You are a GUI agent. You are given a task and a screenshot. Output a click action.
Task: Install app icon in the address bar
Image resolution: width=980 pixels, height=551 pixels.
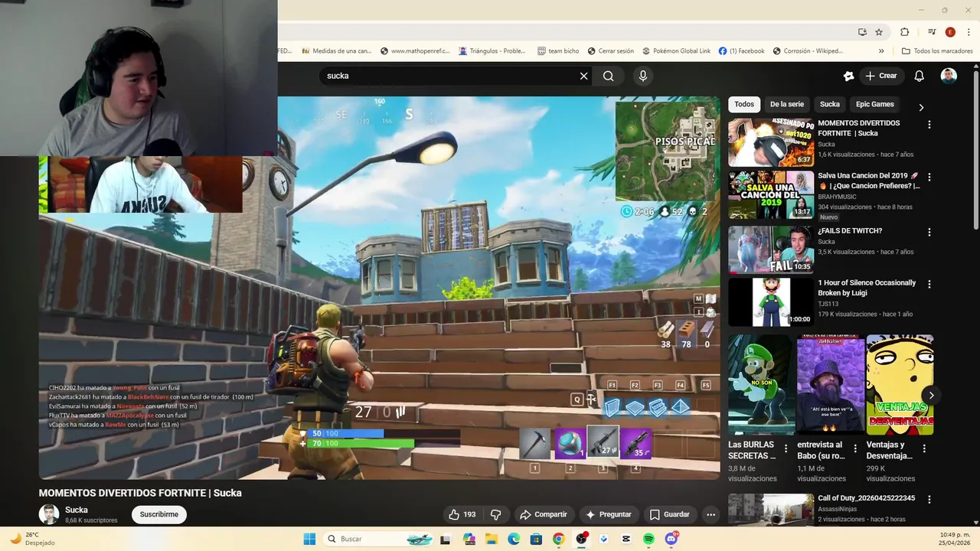click(x=862, y=32)
